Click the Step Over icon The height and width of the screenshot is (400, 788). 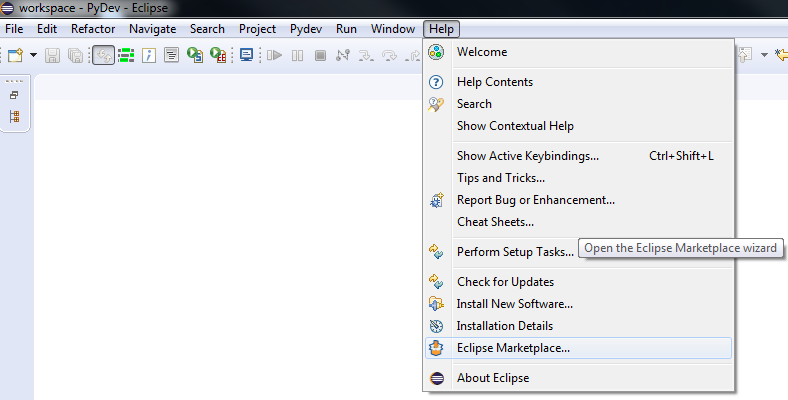(x=389, y=55)
